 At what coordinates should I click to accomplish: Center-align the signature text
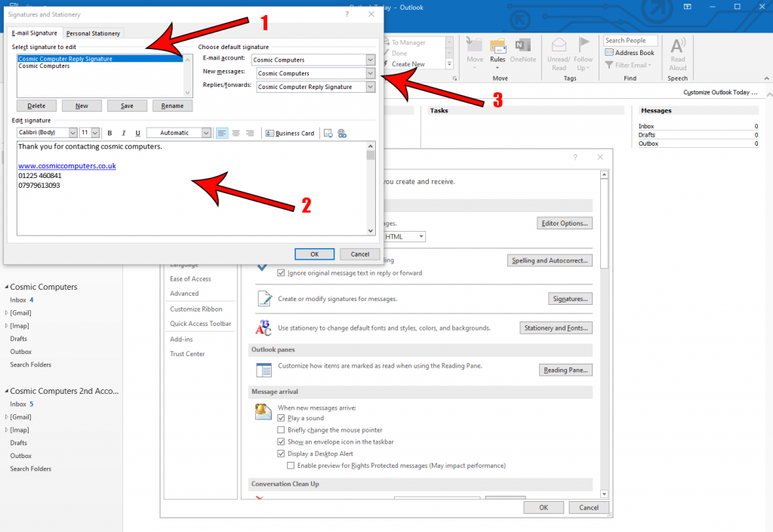[x=236, y=133]
